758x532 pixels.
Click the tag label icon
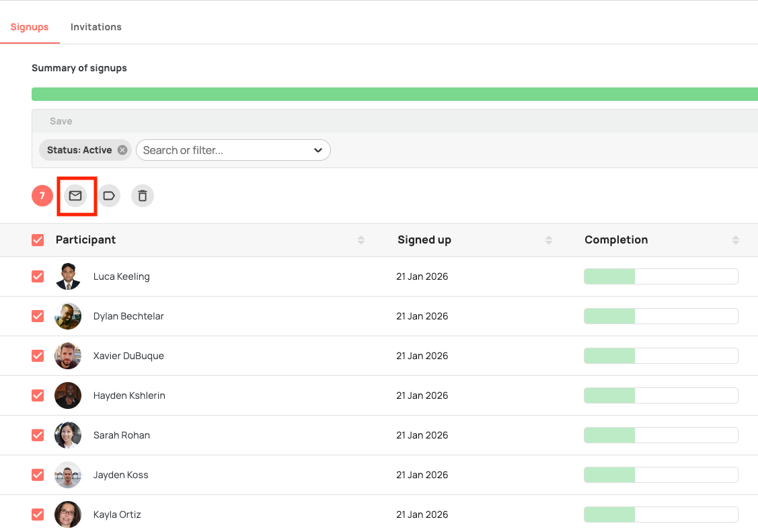click(108, 196)
